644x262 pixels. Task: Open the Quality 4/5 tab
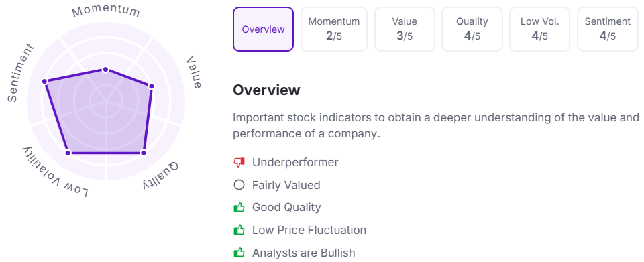coord(472,29)
